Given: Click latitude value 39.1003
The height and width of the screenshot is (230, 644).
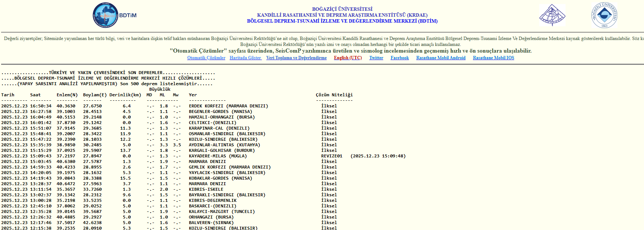Looking at the screenshot, I should (x=66, y=111).
